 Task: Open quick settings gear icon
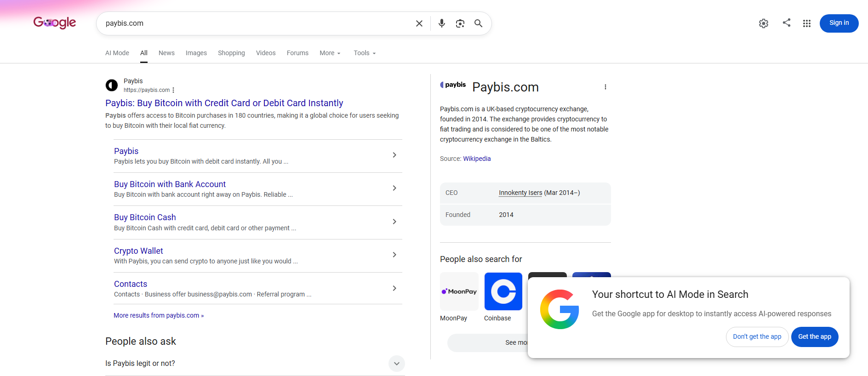click(x=764, y=23)
